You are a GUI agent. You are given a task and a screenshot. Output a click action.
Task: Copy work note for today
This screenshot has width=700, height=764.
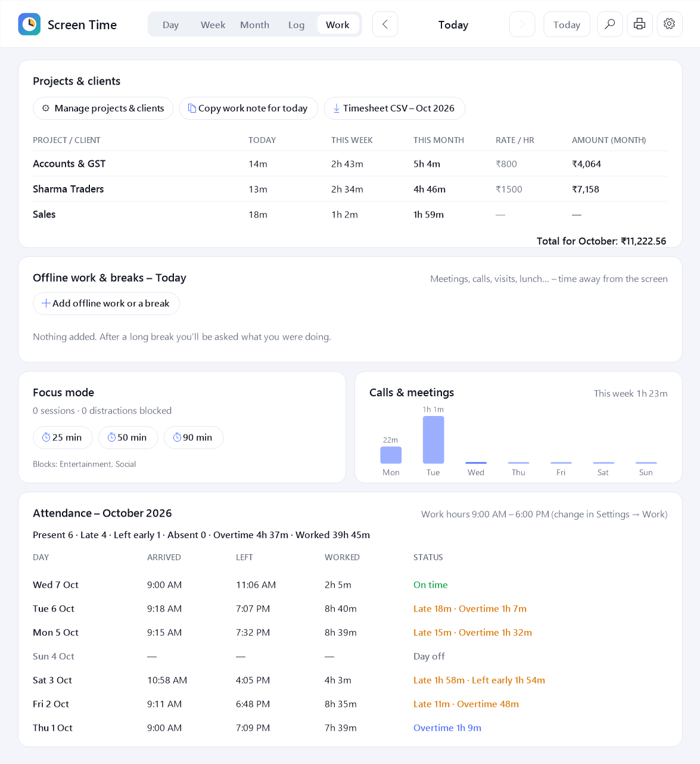248,108
